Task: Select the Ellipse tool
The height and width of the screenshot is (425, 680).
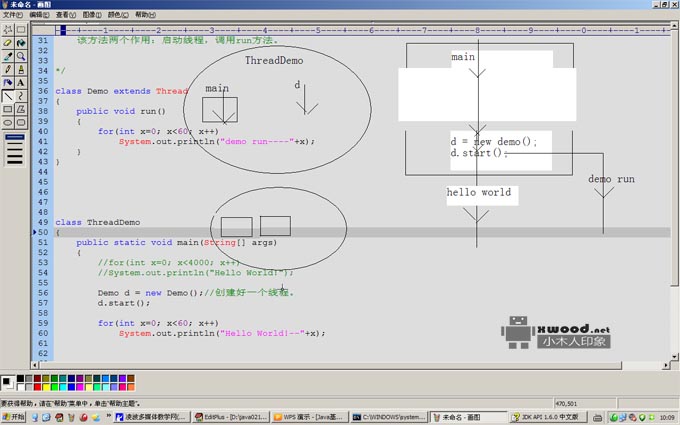Action: point(8,123)
